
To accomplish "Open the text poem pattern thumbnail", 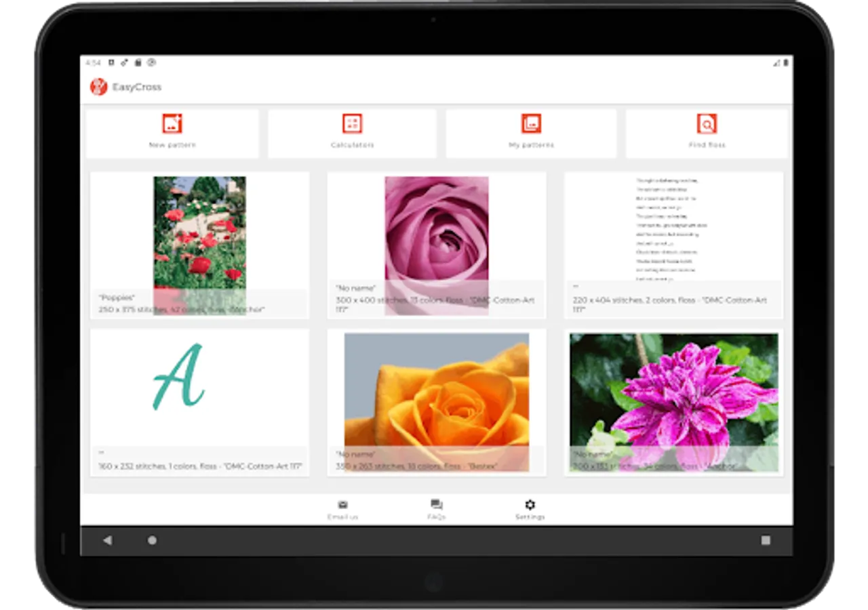I will pyautogui.click(x=673, y=230).
